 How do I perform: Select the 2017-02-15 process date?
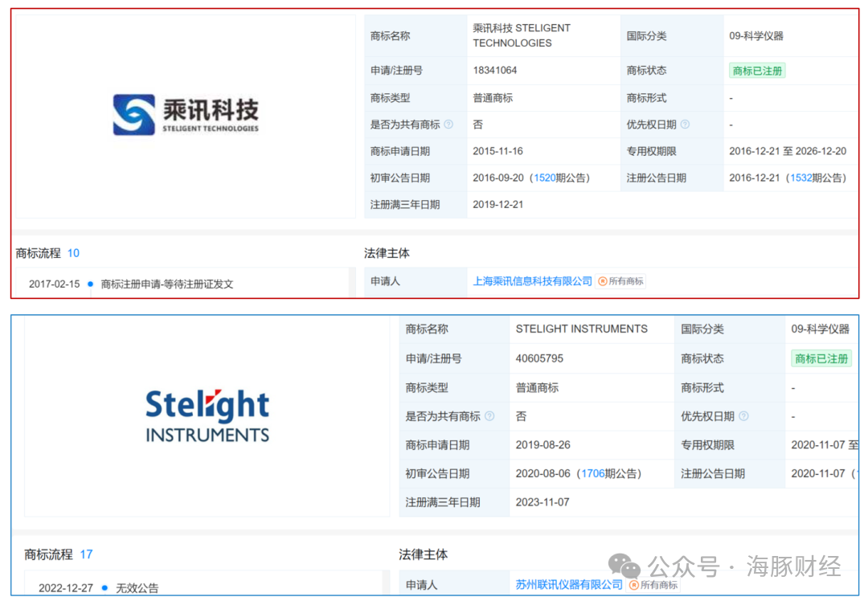click(55, 284)
